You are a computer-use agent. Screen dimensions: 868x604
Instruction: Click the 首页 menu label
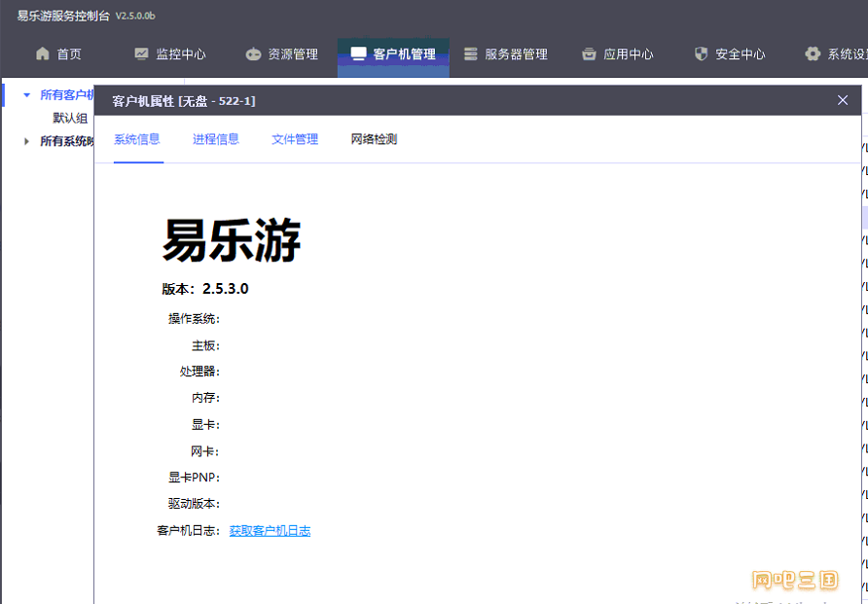click(69, 54)
